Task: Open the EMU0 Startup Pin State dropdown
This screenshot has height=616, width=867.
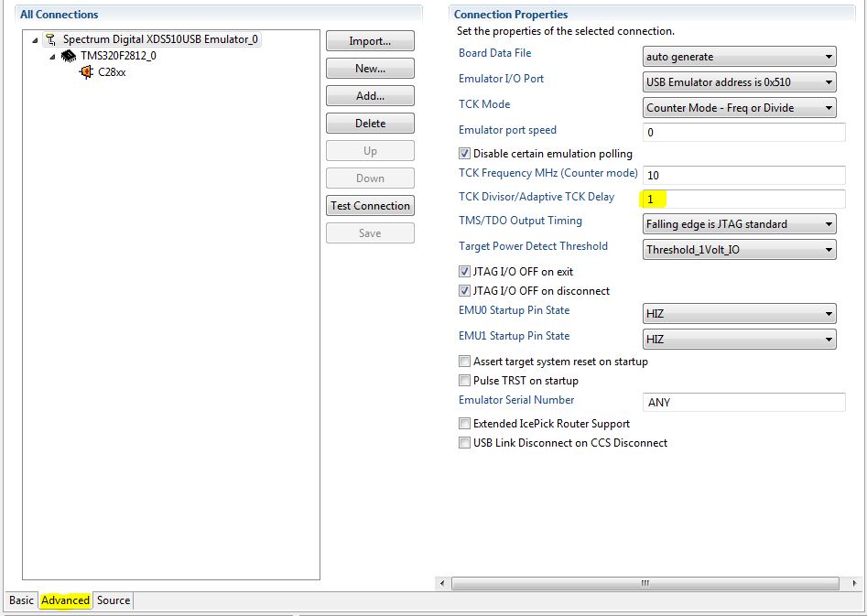Action: click(829, 313)
